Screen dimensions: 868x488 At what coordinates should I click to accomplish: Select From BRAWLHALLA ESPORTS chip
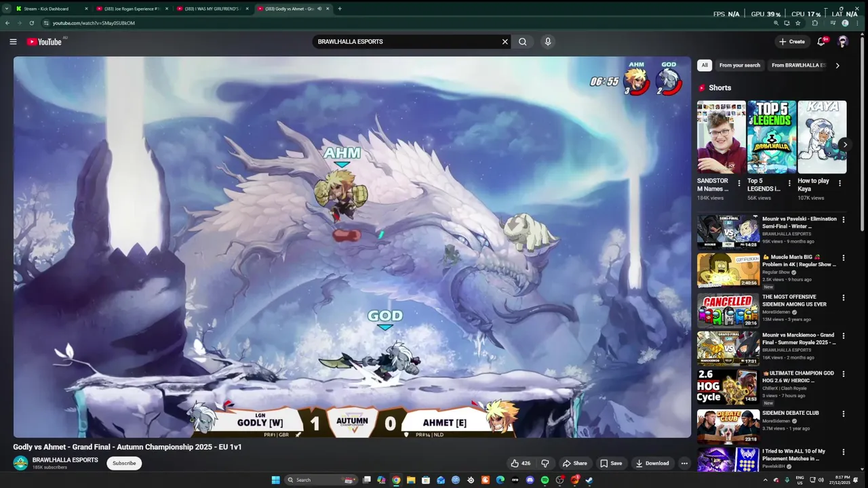[798, 66]
